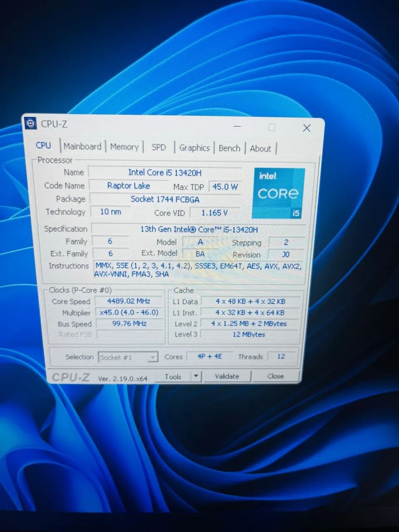This screenshot has width=399, height=532.
Task: Click the Tools button
Action: click(173, 377)
